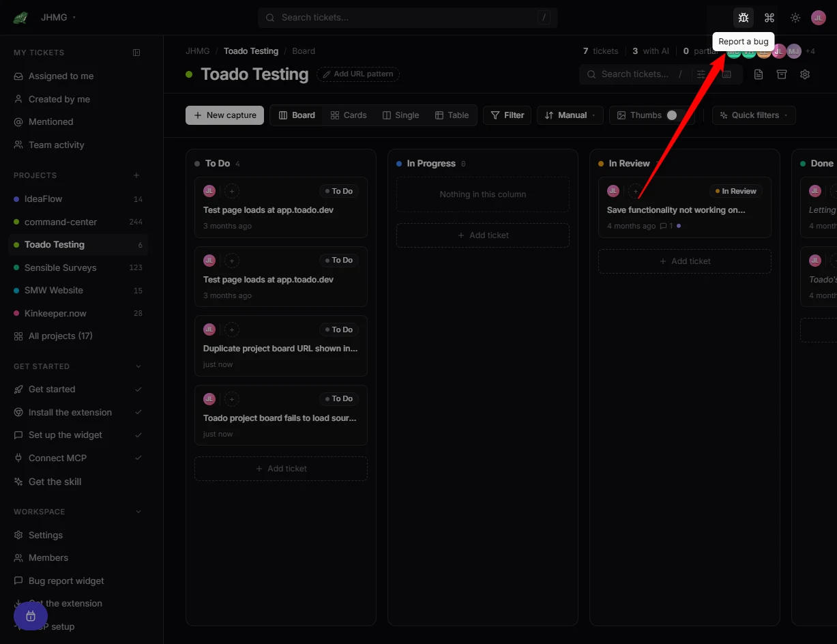Select the IdeaFlow project
Image resolution: width=837 pixels, height=644 pixels.
point(78,199)
